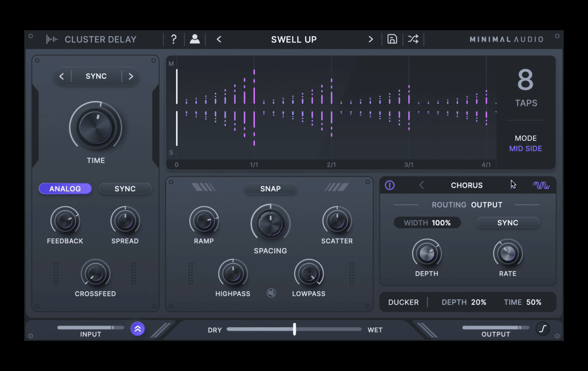Select next time mode right of SYNC

pos(131,76)
